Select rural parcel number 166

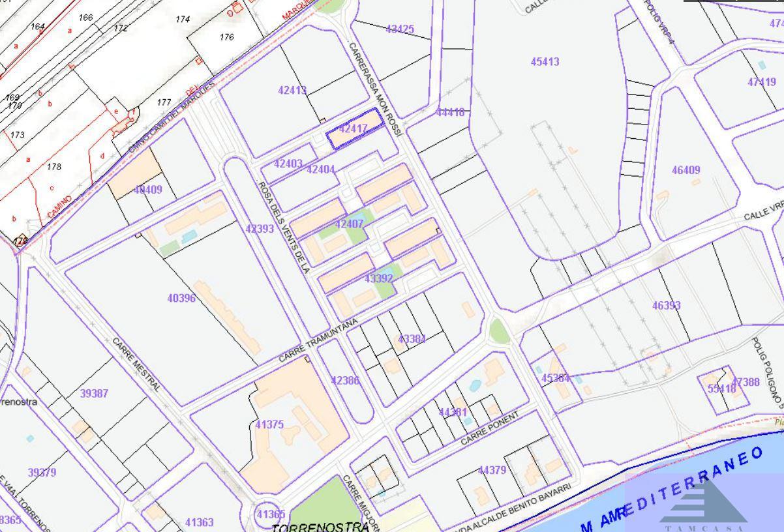(x=85, y=18)
